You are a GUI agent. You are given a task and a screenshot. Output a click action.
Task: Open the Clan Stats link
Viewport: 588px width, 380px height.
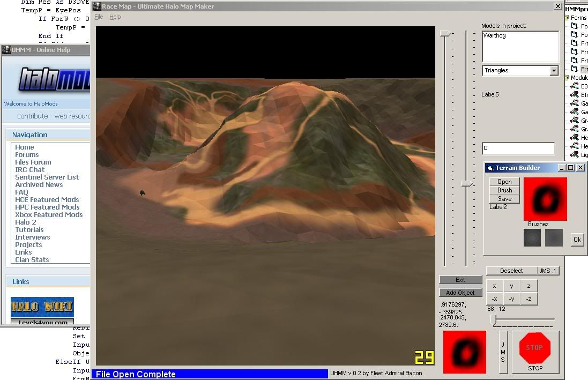32,259
